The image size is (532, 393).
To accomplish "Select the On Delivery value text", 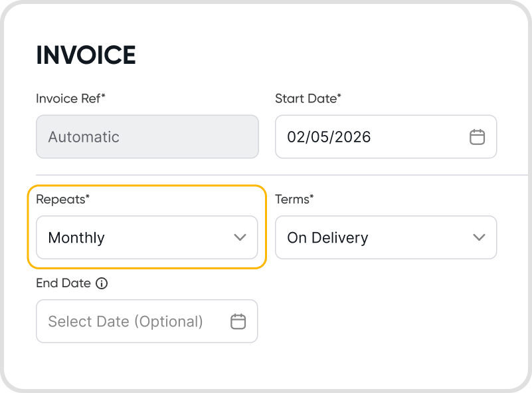I will (327, 237).
